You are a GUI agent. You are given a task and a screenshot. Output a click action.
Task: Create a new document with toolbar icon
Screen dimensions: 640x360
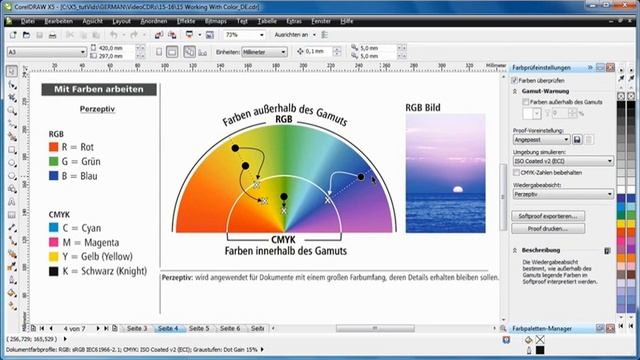pyautogui.click(x=13, y=35)
